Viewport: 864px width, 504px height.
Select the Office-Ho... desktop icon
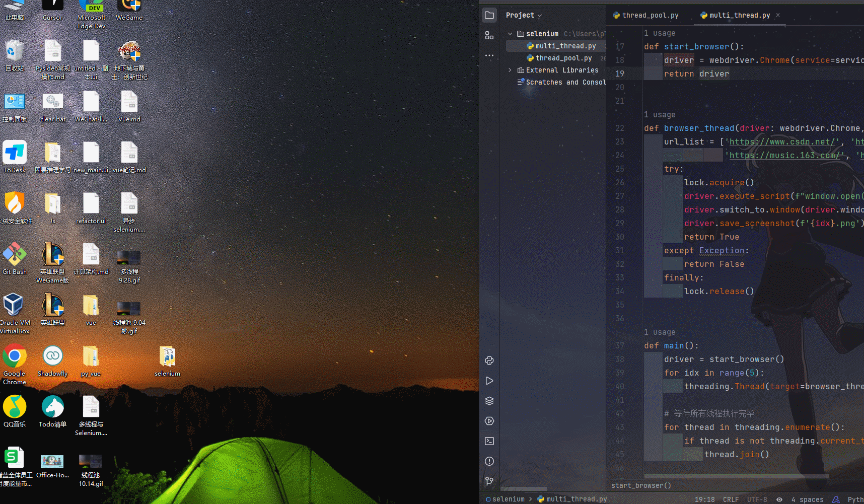click(53, 467)
